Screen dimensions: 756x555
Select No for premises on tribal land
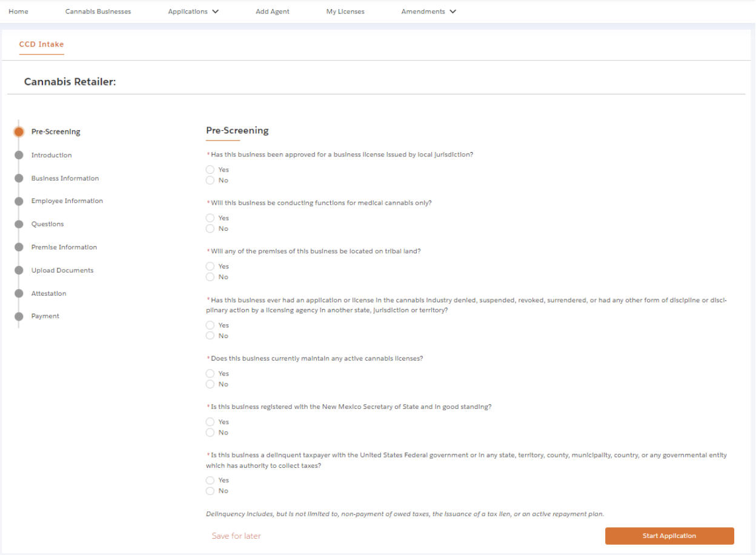click(210, 277)
